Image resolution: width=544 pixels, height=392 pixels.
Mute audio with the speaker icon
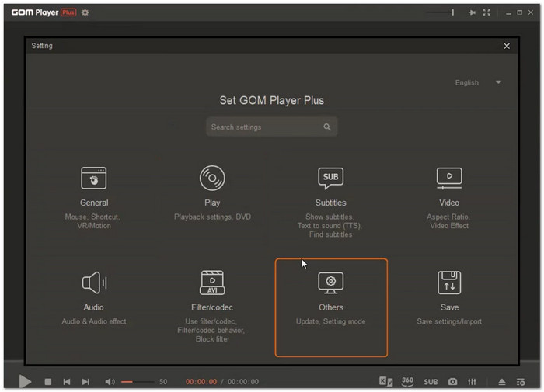[110, 382]
